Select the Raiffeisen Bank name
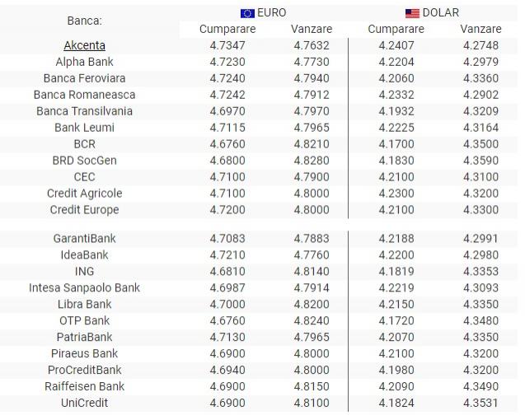Viewport: 525px width, 420px height. [x=85, y=386]
